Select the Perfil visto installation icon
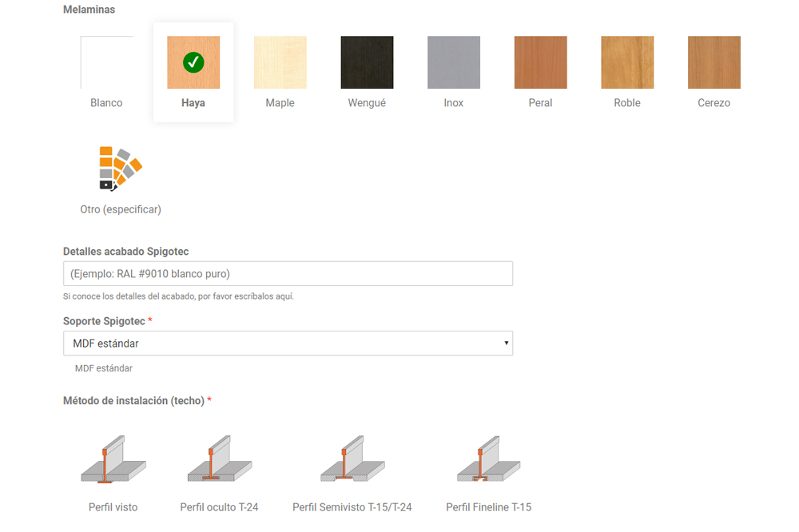 [x=113, y=462]
